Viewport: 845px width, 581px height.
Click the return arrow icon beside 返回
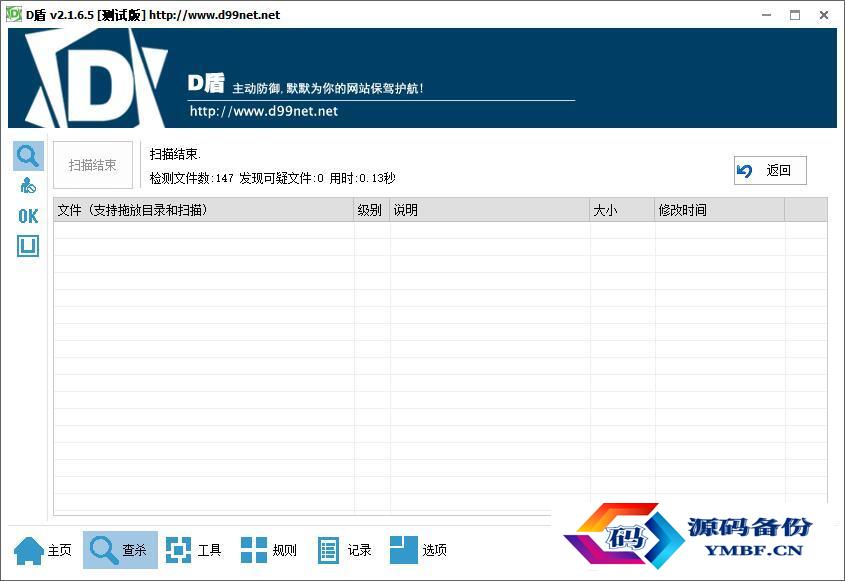(x=745, y=171)
